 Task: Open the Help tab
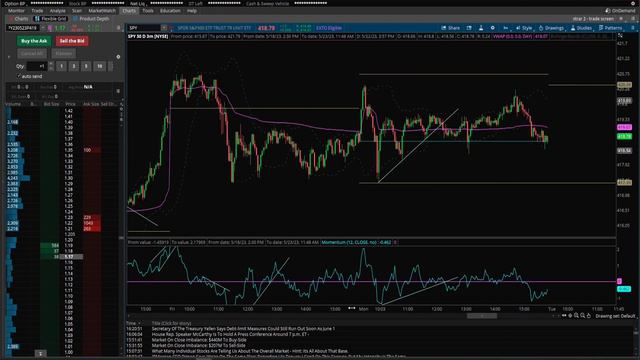(192, 11)
